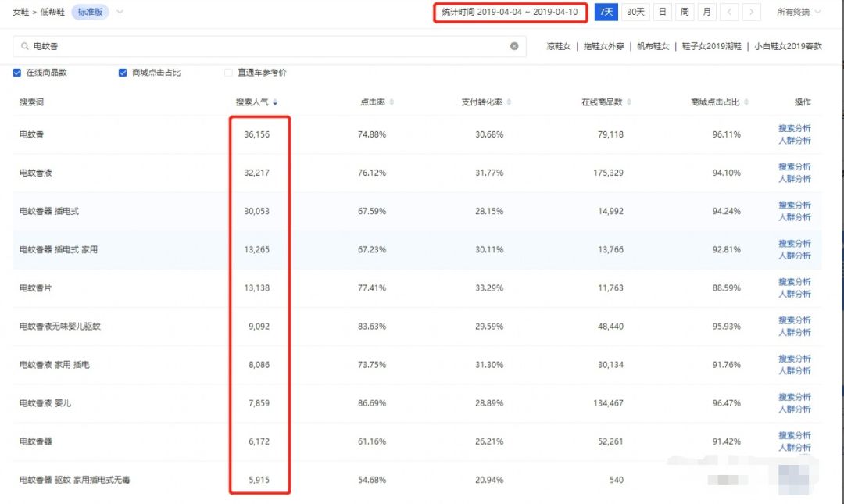Open the 所有终端 terminal dropdown
The height and width of the screenshot is (504, 844).
795,12
